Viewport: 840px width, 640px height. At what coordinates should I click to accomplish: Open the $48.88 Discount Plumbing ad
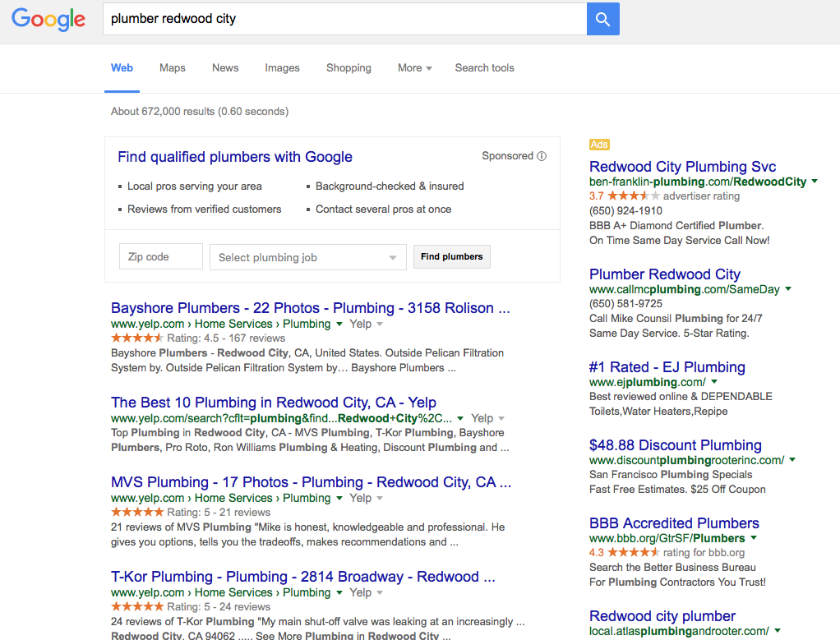point(676,445)
